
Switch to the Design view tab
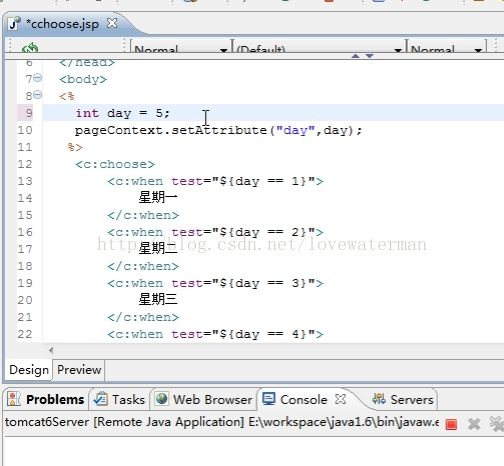pos(29,370)
